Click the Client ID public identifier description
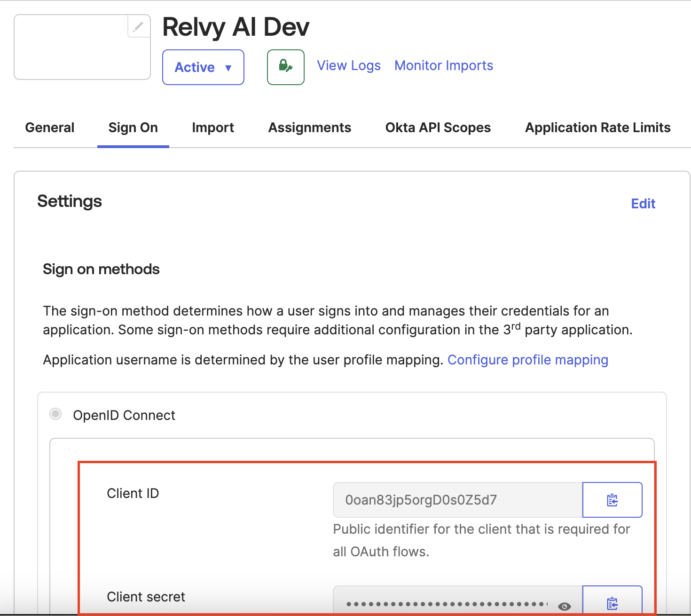Image resolution: width=691 pixels, height=616 pixels. pos(481,540)
